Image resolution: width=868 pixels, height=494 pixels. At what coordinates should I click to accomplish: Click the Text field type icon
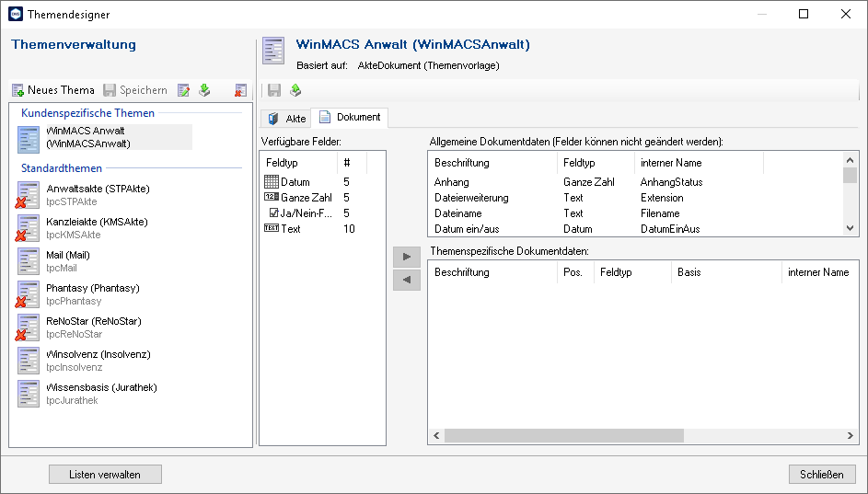tap(272, 228)
